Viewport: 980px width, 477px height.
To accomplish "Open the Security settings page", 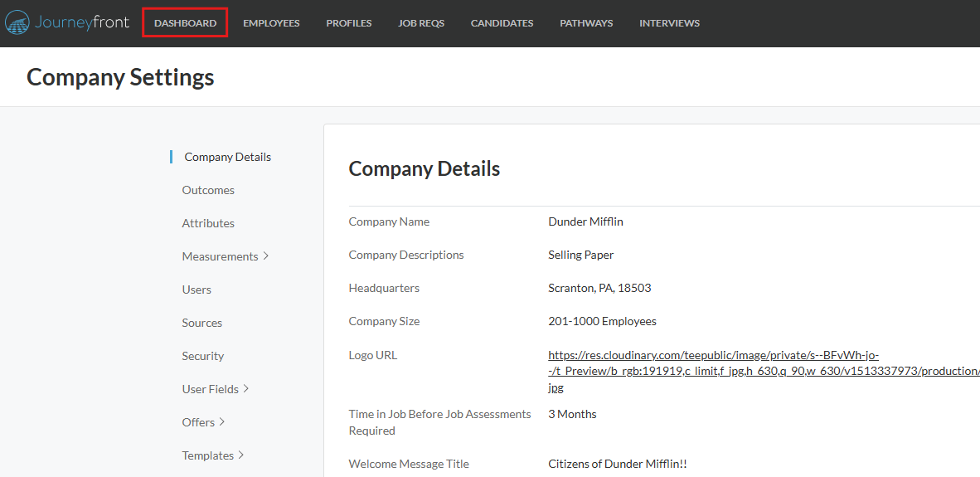I will [x=202, y=356].
